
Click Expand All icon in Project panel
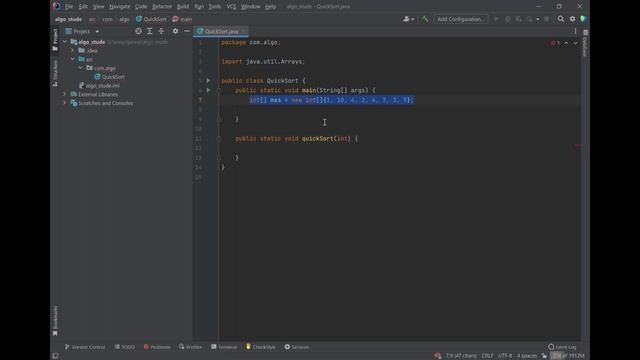150,31
